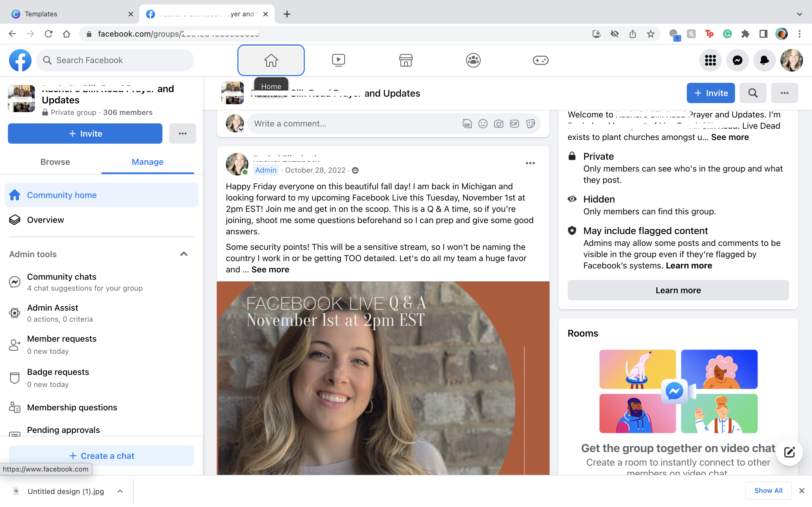Click the Create a chat button
812x507 pixels.
tap(101, 456)
